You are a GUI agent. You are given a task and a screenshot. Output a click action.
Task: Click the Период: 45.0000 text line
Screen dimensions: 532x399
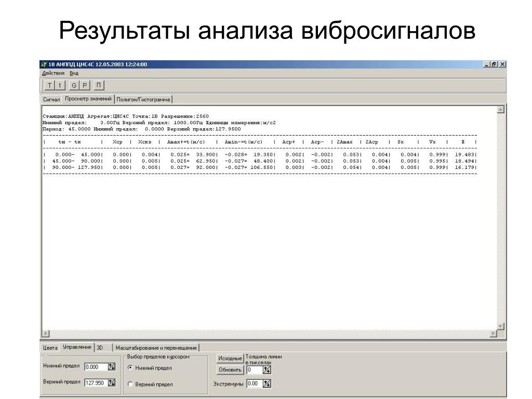click(x=141, y=129)
